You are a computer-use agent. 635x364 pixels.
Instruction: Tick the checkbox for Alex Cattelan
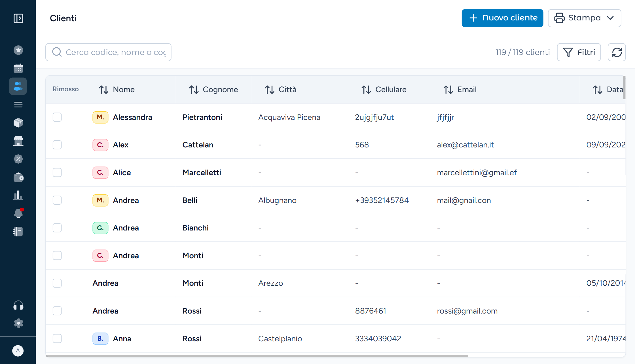point(57,145)
